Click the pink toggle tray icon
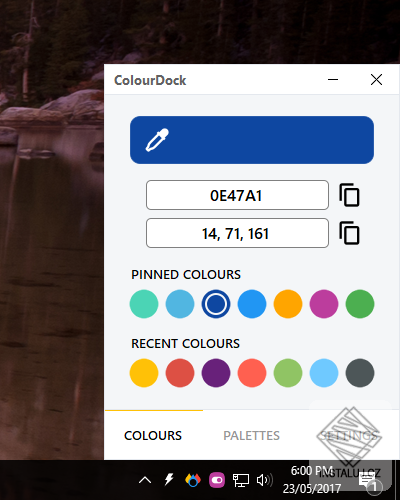This screenshot has width=400, height=500. [x=217, y=480]
